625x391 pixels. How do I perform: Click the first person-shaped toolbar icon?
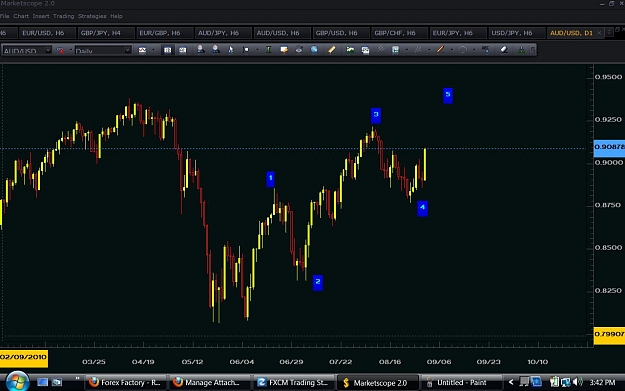[x=201, y=50]
